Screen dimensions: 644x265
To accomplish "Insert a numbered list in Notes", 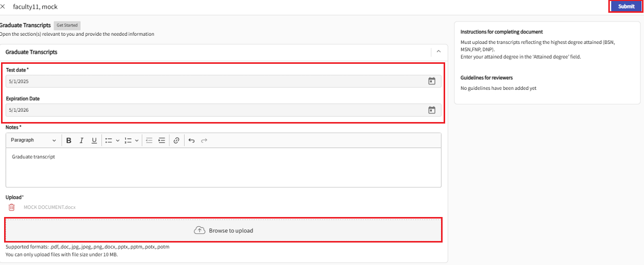I will [x=128, y=140].
